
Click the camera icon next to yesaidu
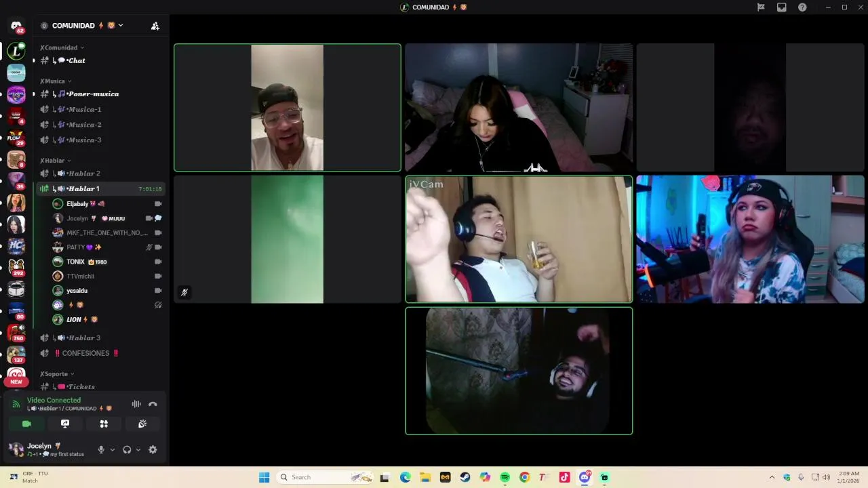(x=158, y=291)
